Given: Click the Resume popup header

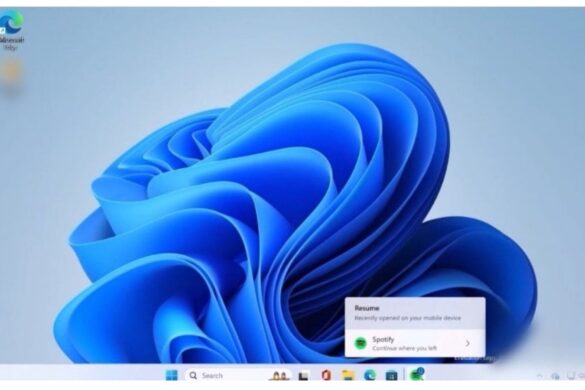Looking at the screenshot, I should [x=415, y=313].
